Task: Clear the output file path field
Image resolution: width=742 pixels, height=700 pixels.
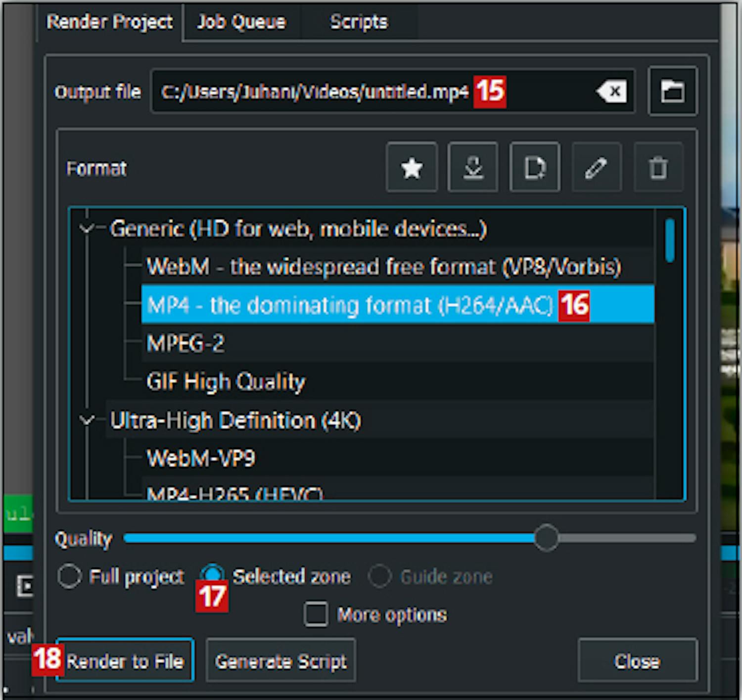Action: (x=613, y=92)
